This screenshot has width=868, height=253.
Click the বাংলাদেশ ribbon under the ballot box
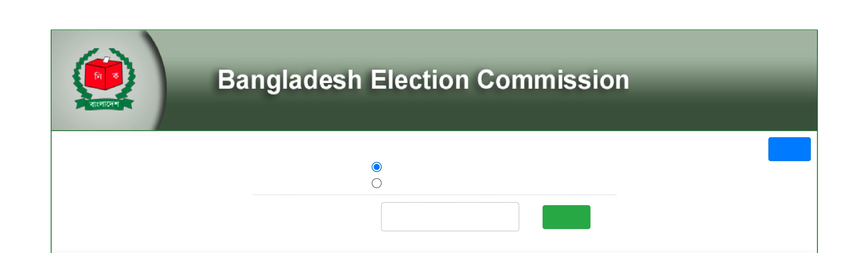point(104,104)
